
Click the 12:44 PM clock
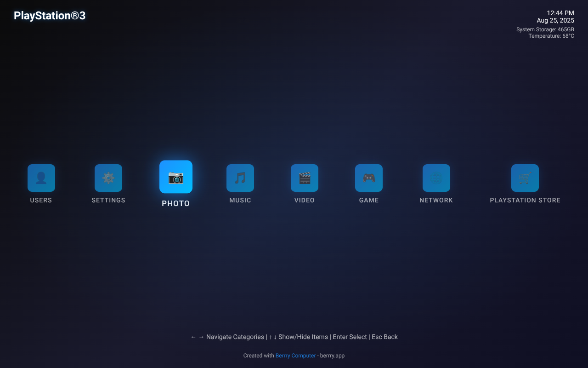[560, 13]
